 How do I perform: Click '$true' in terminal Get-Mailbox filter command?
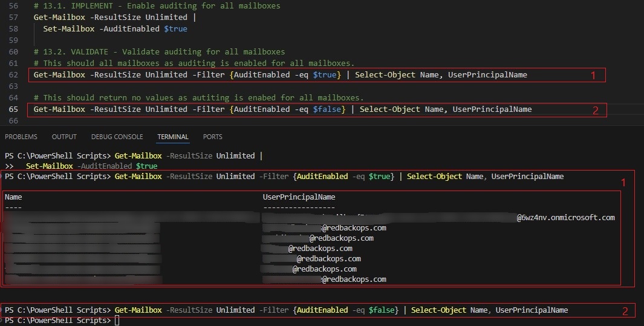click(379, 177)
